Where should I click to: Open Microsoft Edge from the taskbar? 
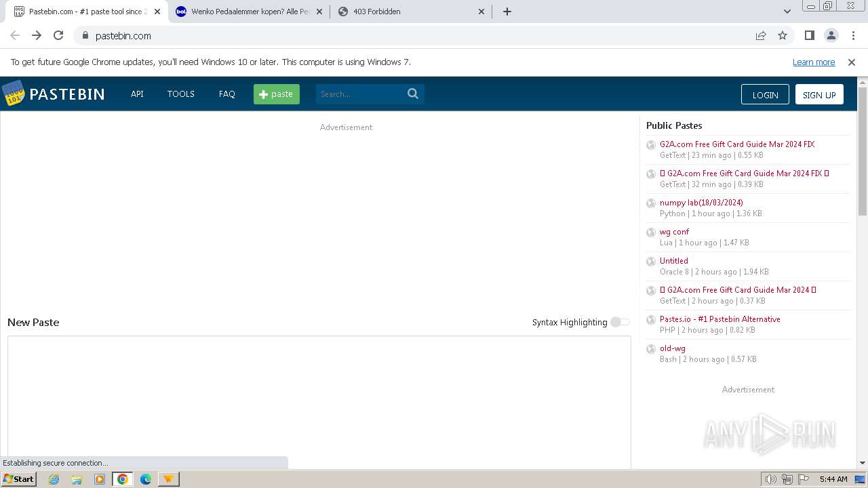[x=146, y=479]
